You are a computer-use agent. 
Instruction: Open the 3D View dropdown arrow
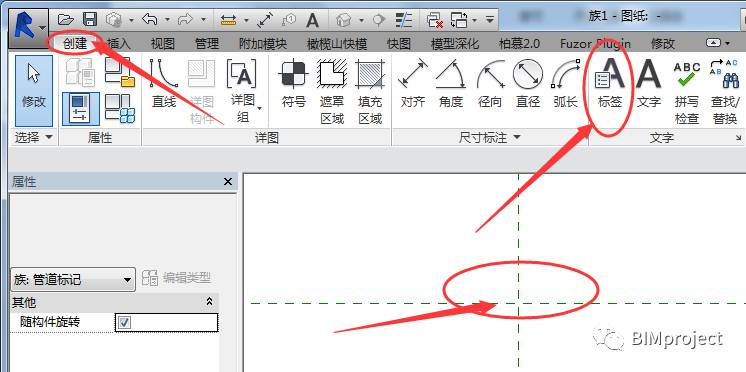pyautogui.click(x=361, y=20)
